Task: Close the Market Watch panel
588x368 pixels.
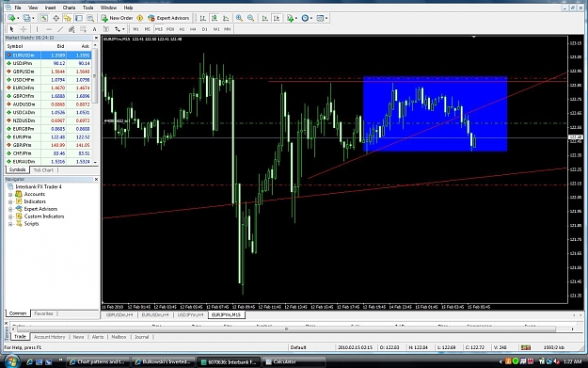Action: tap(96, 38)
